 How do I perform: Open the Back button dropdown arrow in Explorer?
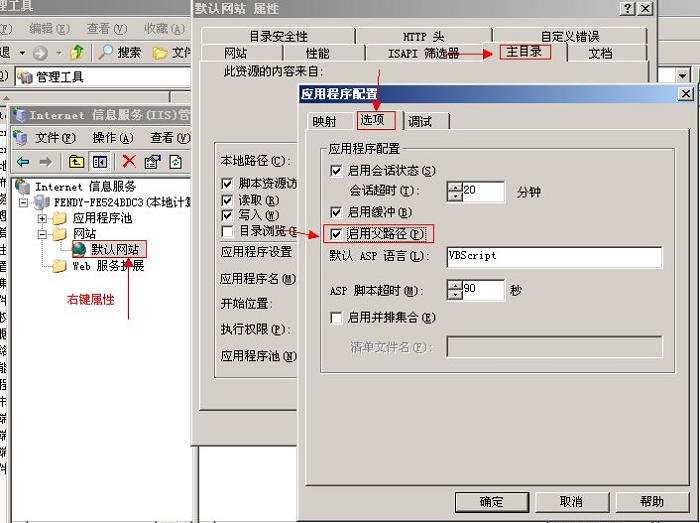pyautogui.click(x=22, y=53)
